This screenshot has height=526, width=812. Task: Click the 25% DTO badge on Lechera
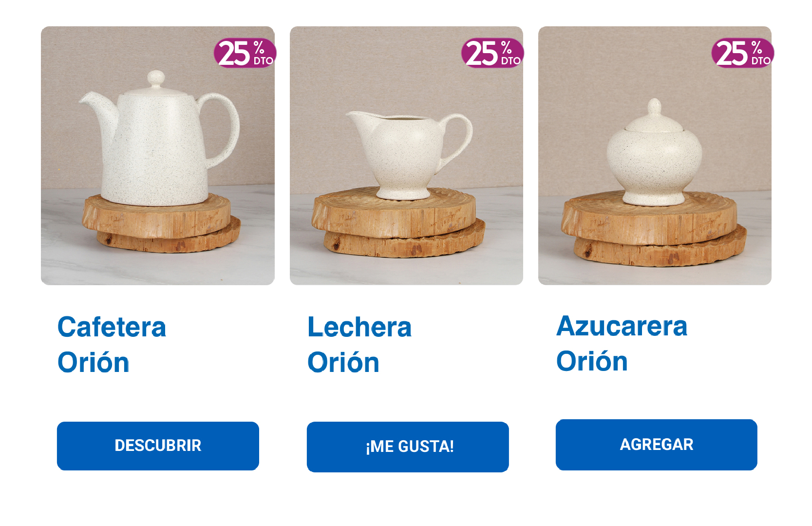pyautogui.click(x=492, y=53)
